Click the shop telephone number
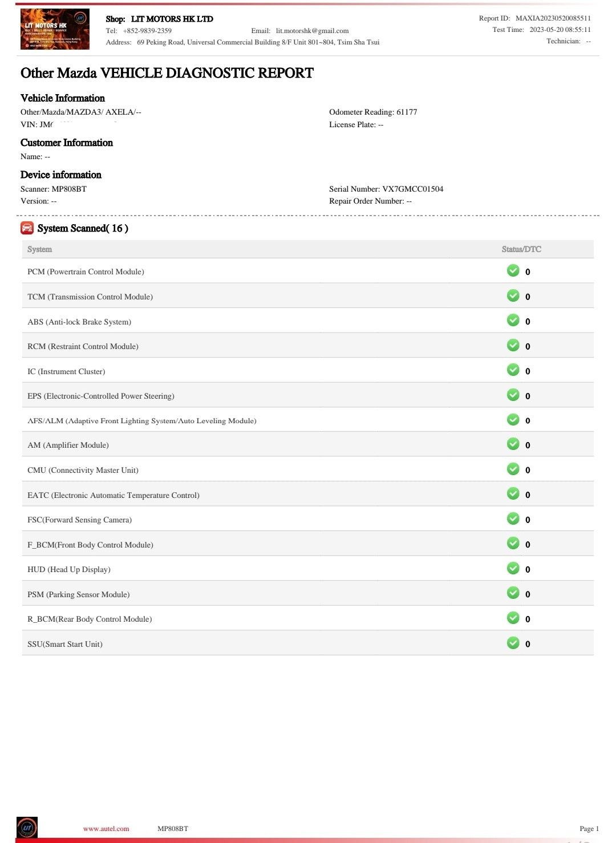The width and height of the screenshot is (616, 843). [147, 31]
